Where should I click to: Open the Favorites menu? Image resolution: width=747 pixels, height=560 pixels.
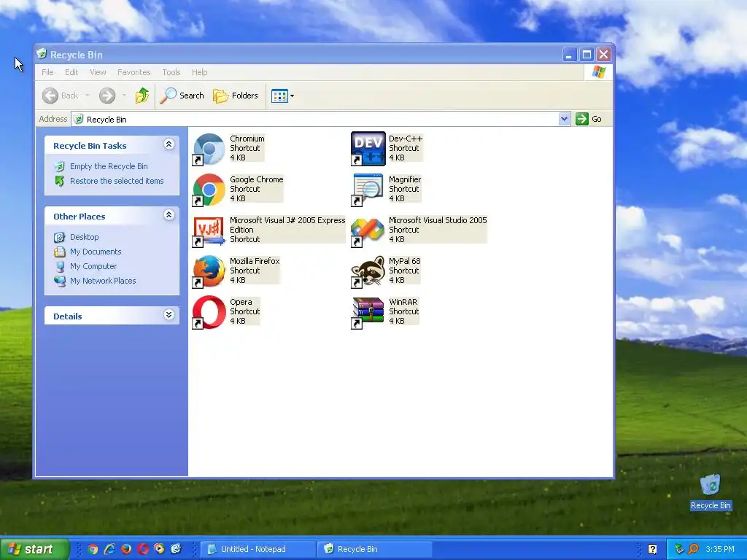[134, 72]
